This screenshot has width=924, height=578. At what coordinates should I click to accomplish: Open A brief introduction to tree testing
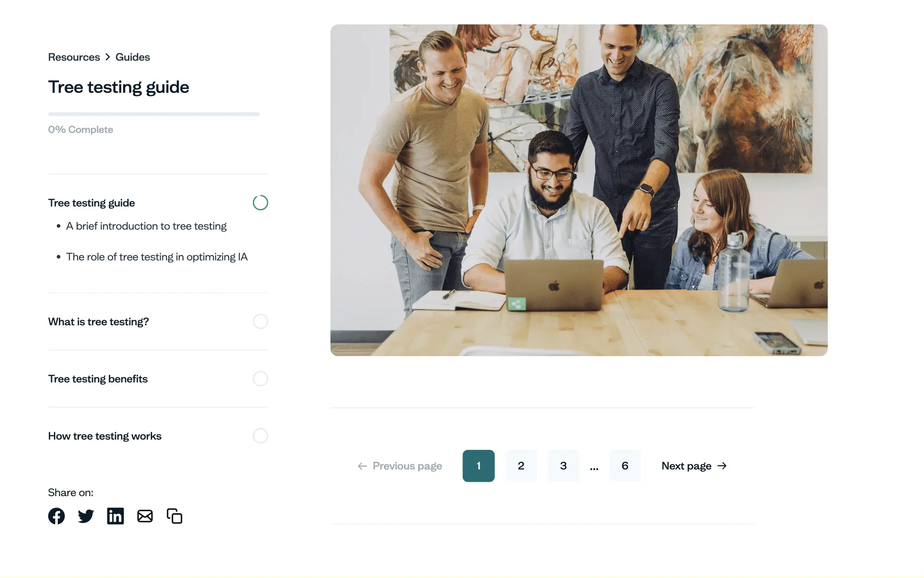pos(146,226)
